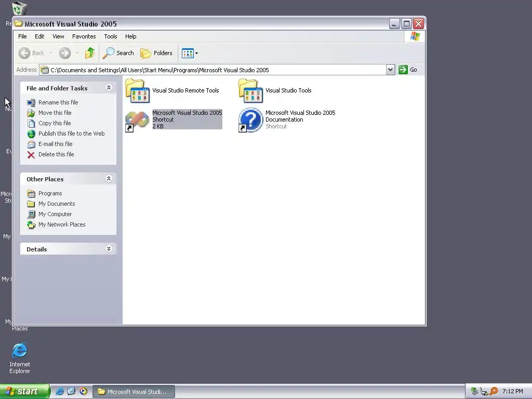Click the Move file icon
Image resolution: width=532 pixels, height=399 pixels.
(x=31, y=113)
